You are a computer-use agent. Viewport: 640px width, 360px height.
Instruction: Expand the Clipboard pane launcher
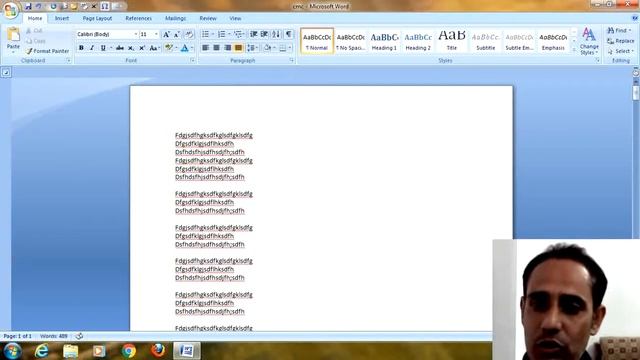pos(69,60)
